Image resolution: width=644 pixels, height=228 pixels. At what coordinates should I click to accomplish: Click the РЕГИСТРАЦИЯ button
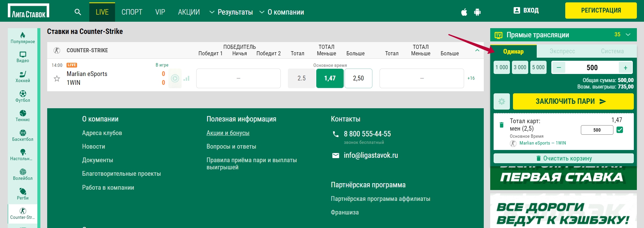pos(601,11)
